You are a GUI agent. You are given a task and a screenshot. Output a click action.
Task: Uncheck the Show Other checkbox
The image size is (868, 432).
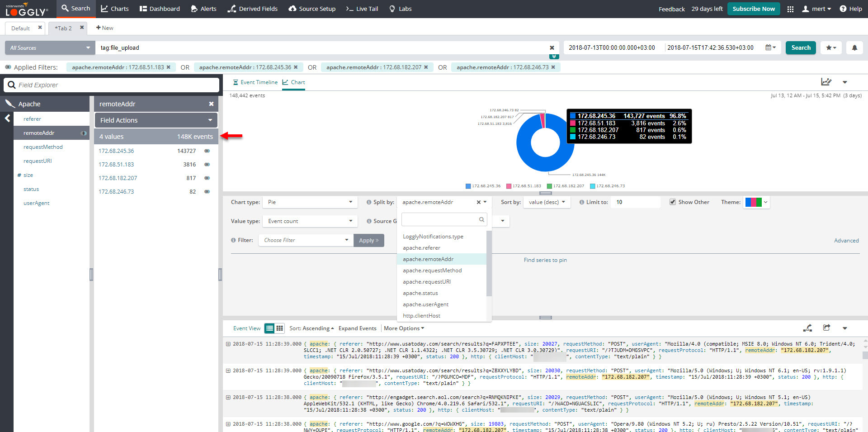coord(673,202)
